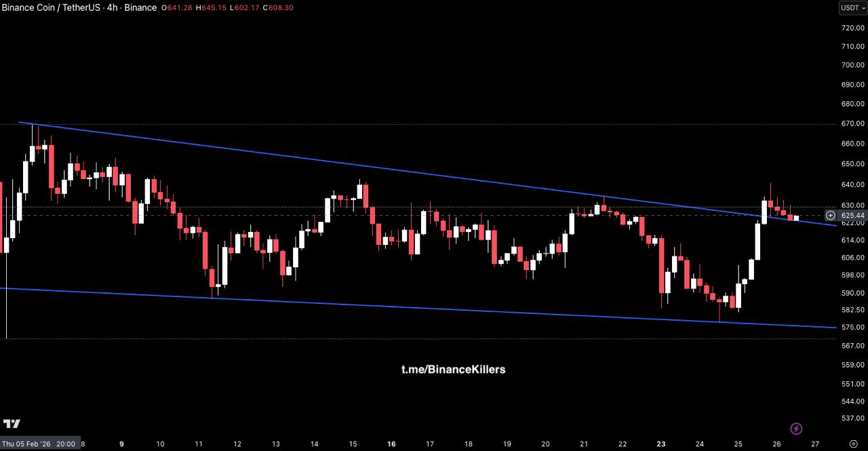Select the 625.44 current price label
Viewport: 868px width, 451px height.
(x=852, y=216)
